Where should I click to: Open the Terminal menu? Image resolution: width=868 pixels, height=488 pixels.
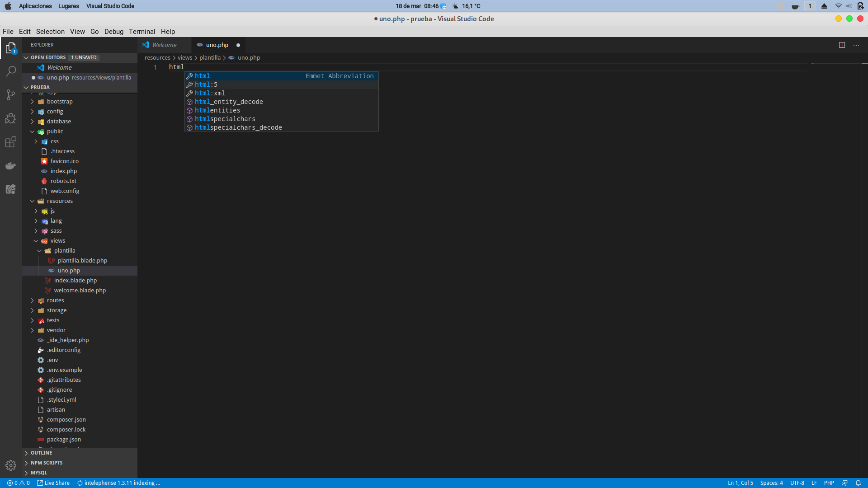click(x=142, y=32)
